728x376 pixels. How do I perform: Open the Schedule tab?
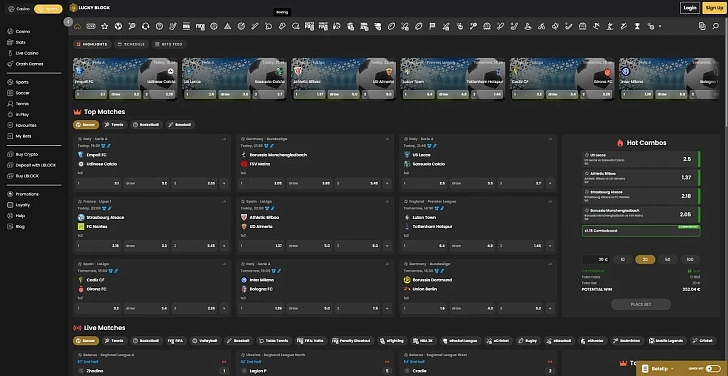[131, 45]
